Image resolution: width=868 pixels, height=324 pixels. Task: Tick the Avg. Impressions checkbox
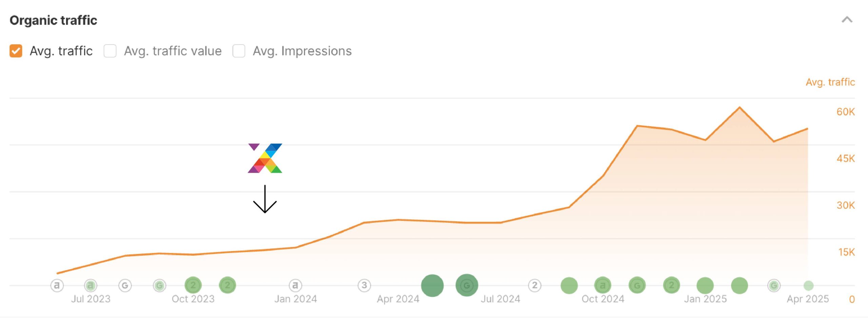(x=239, y=51)
